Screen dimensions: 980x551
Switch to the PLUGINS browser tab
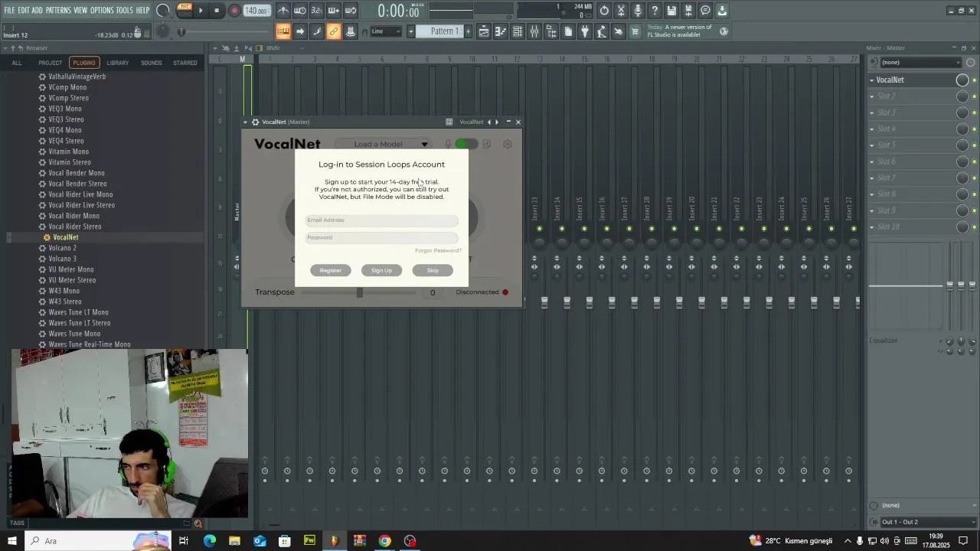[x=84, y=63]
